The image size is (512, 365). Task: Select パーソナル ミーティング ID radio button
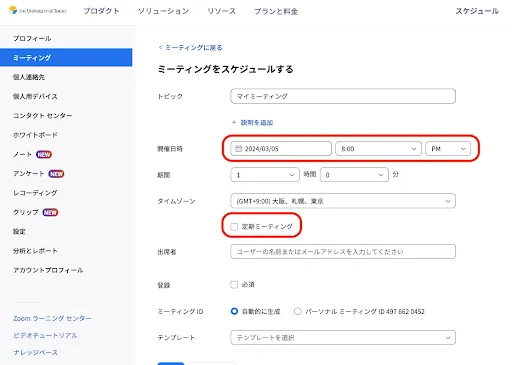pos(297,311)
